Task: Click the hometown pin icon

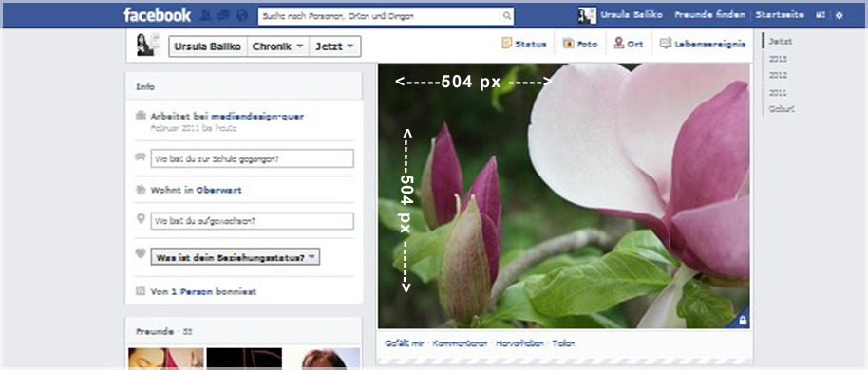Action: (141, 219)
